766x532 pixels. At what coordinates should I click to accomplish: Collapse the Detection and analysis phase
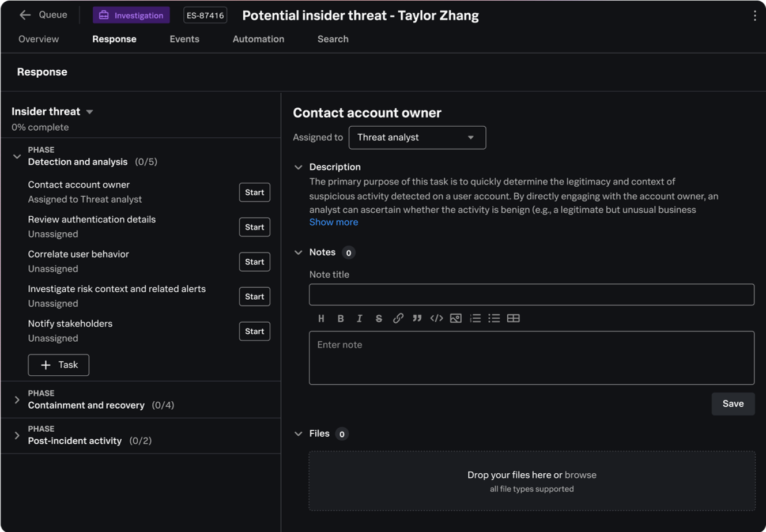click(x=17, y=156)
